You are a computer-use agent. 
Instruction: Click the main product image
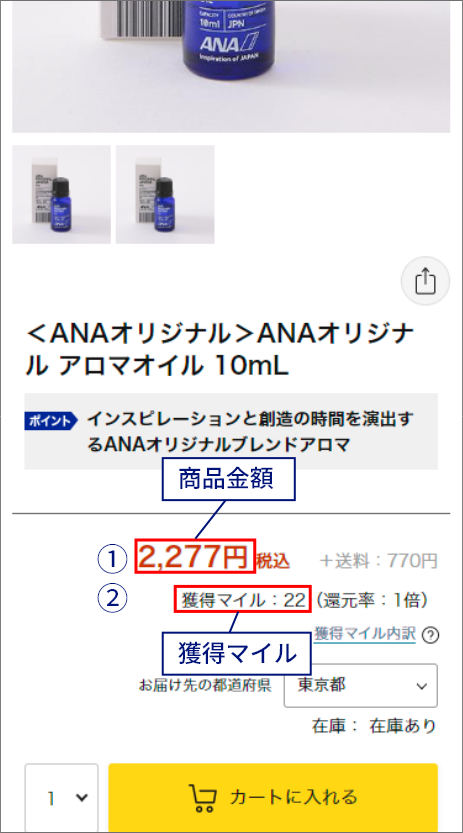pos(231,66)
